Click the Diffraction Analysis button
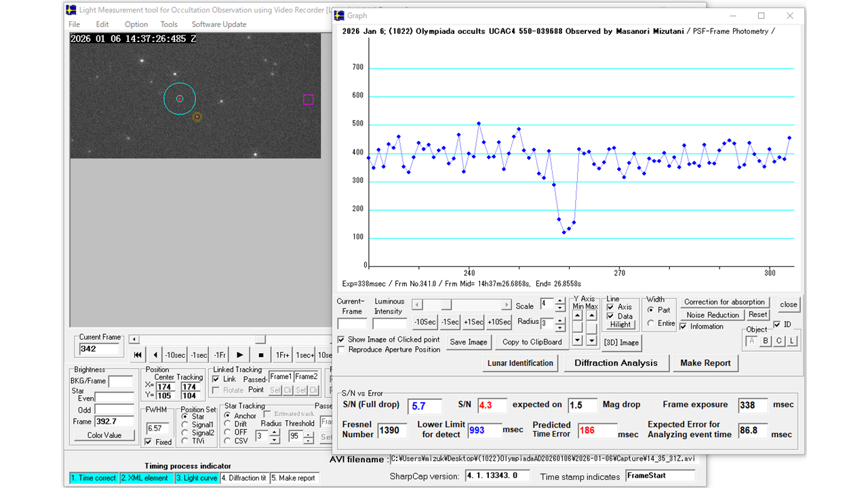The width and height of the screenshot is (868, 488). [x=616, y=363]
